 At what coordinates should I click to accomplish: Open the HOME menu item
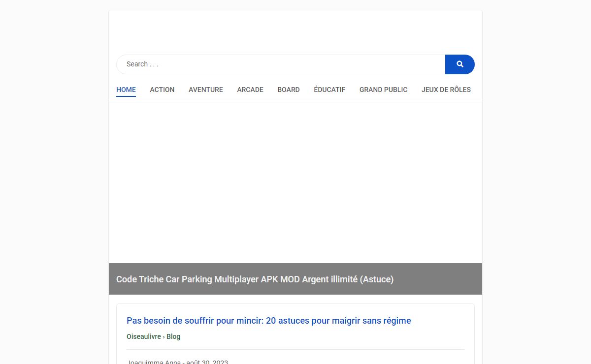point(126,90)
